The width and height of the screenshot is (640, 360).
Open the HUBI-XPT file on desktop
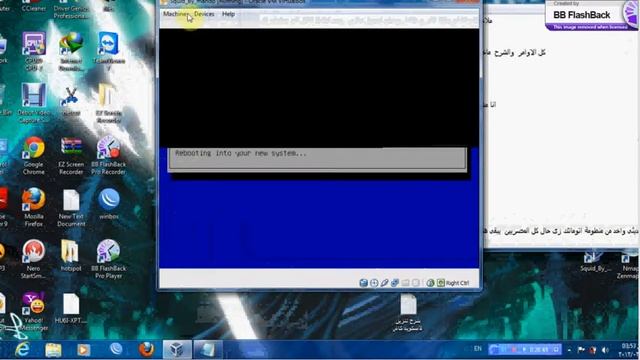71,309
